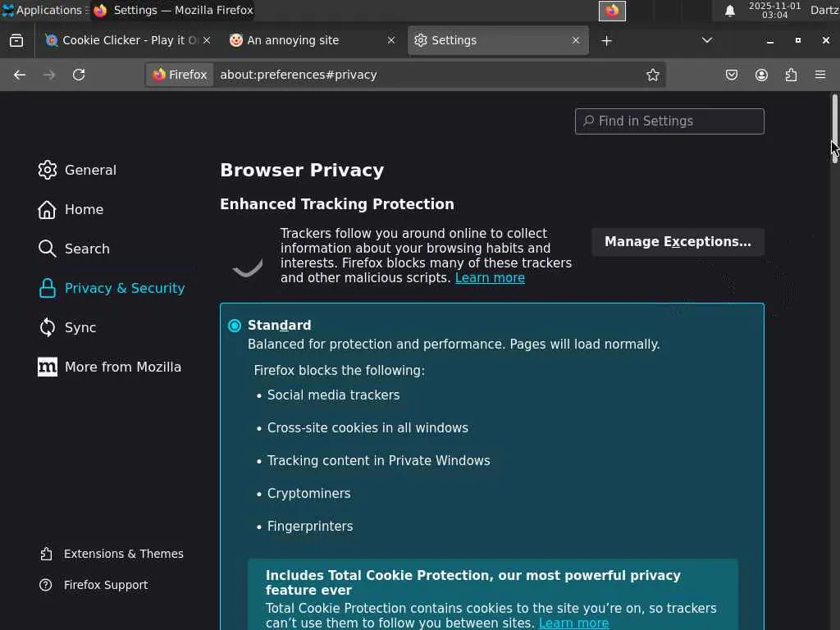Viewport: 840px width, 630px height.
Task: Click the Find in Settings search field
Action: tap(669, 121)
